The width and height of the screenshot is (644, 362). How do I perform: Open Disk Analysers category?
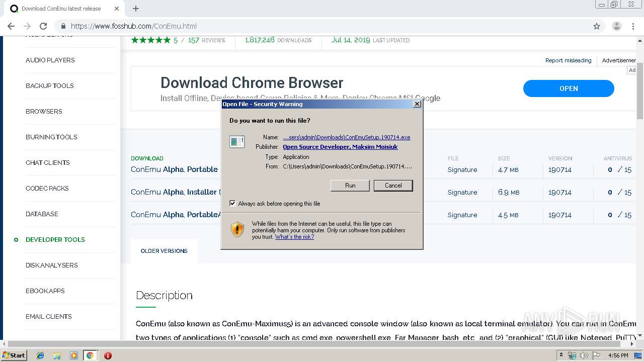tap(52, 265)
